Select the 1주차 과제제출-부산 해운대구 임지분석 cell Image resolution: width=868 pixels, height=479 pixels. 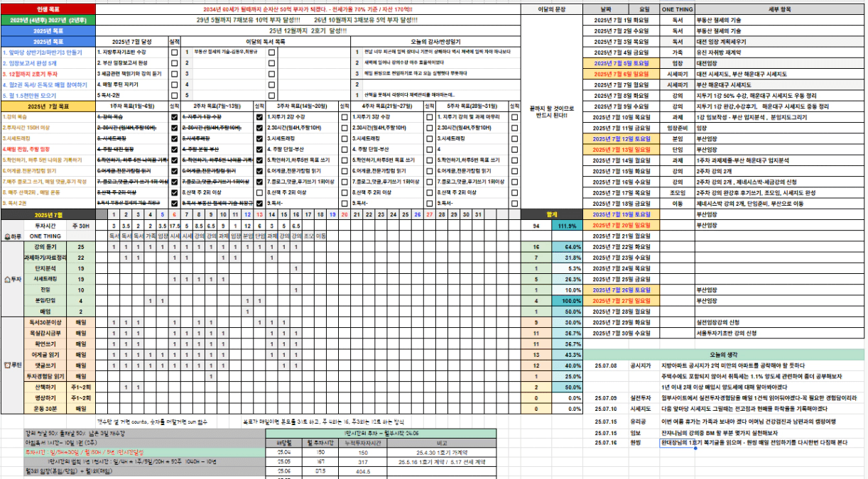pos(781,160)
